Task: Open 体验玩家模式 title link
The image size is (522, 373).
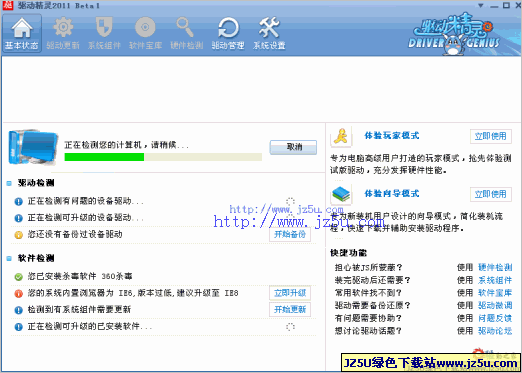Action: click(392, 136)
